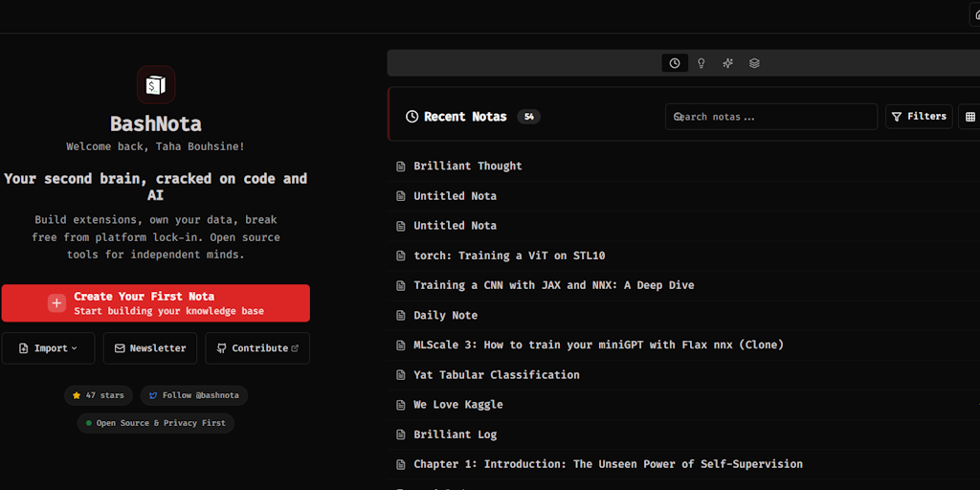Viewport: 980px width, 490px height.
Task: Click document icon beside Brilliant Thought
Action: pyautogui.click(x=401, y=166)
